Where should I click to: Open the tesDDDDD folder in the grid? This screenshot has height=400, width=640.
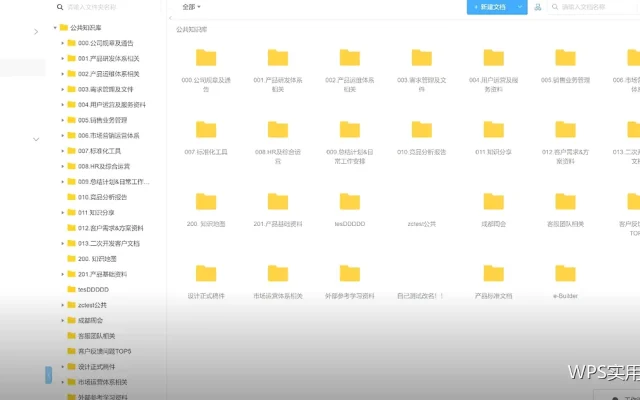tap(350, 202)
